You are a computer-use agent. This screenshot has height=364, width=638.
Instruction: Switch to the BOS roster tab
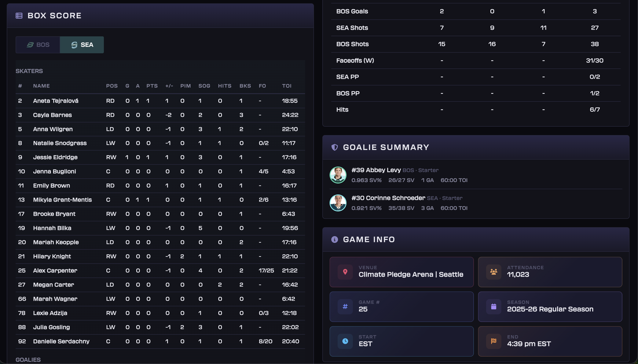pyautogui.click(x=38, y=45)
